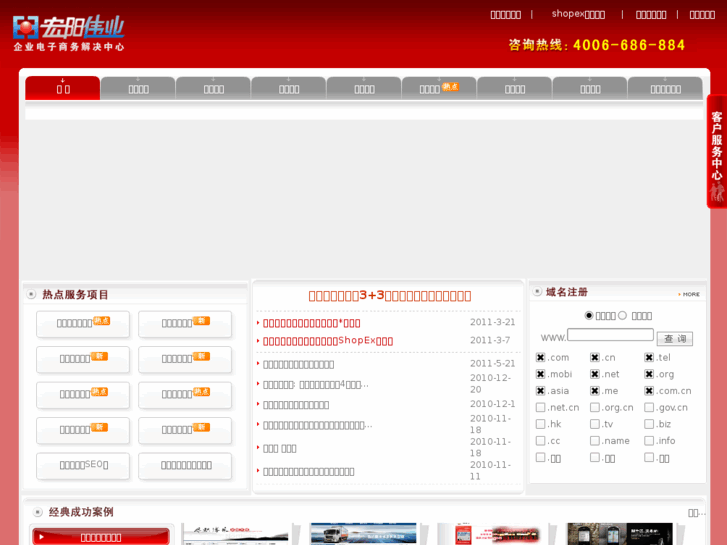Image resolution: width=727 pixels, height=545 pixels.
Task: Open the truck case thumbnail
Action: coord(363,533)
